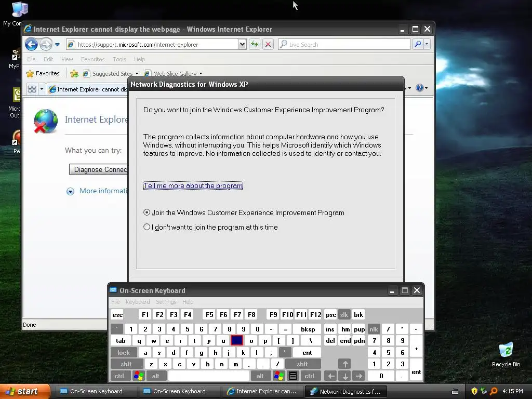This screenshot has height=399, width=532.
Task: Open the address bar URL dropdown
Action: tap(242, 45)
